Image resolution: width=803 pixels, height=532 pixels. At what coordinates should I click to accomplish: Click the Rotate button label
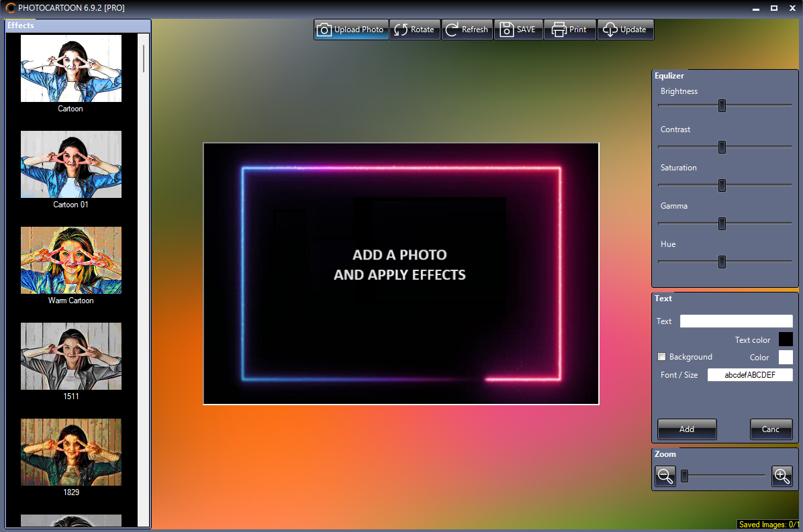pyautogui.click(x=422, y=30)
